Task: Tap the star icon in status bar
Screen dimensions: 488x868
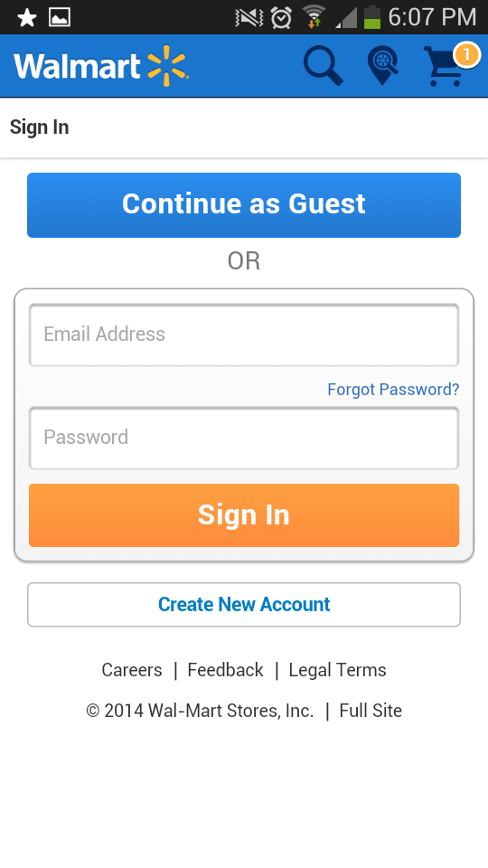Action: tap(26, 18)
